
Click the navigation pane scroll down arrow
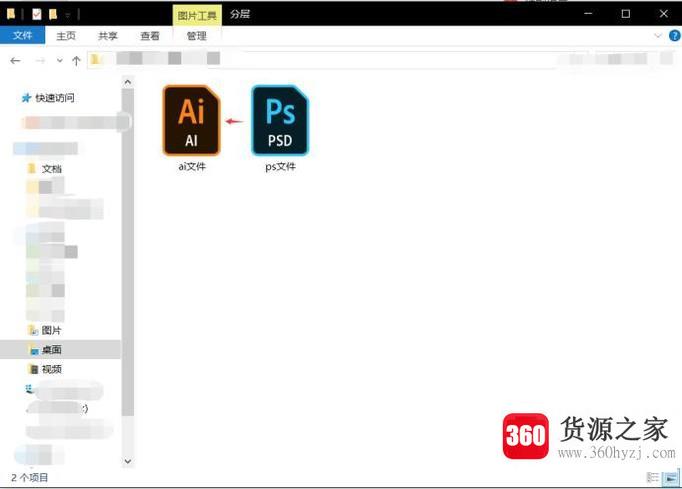(128, 461)
